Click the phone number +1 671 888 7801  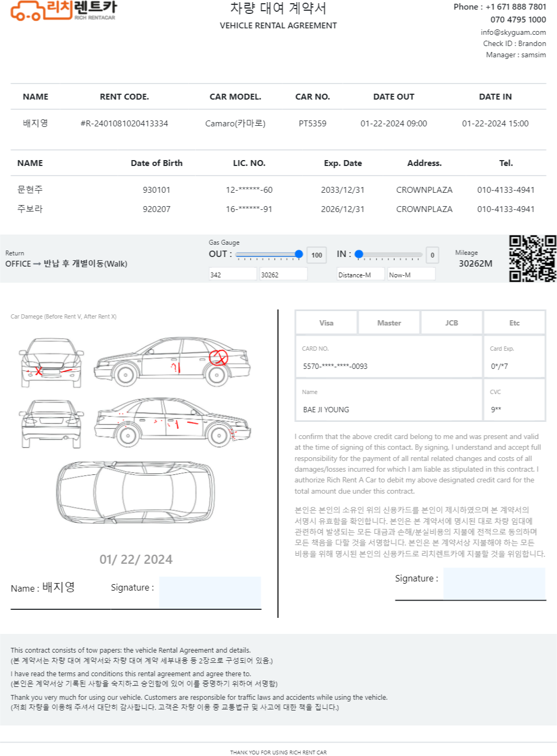point(516,7)
